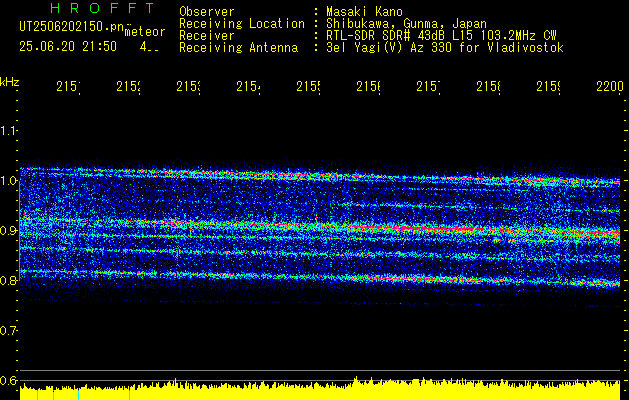Screen dimensions: 629x400
Task: Select the UT2506202150 filename text
Action: tap(72, 27)
